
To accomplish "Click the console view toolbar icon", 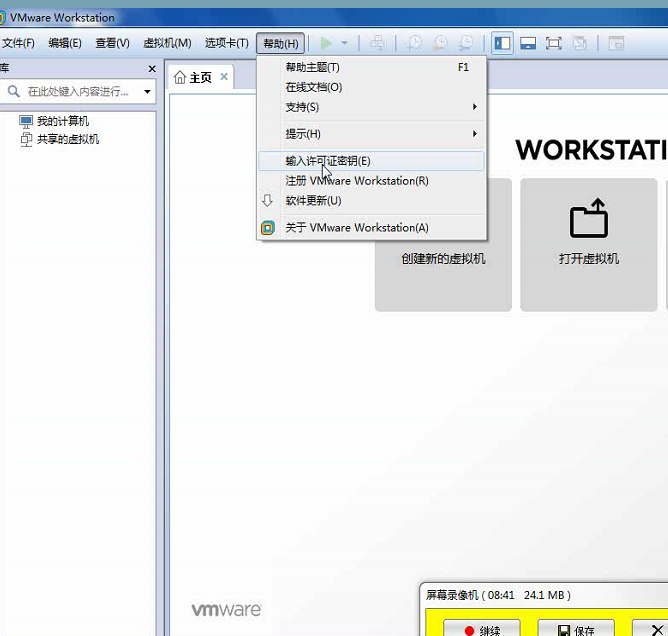I will tap(616, 43).
